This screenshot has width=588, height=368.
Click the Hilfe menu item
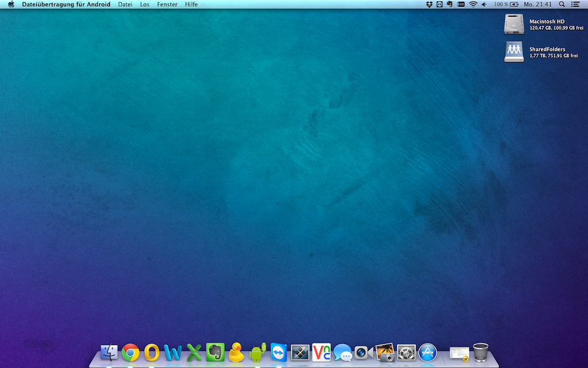[x=191, y=5]
